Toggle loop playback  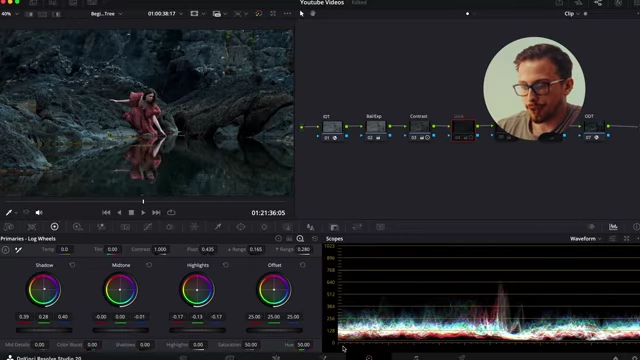pos(171,212)
